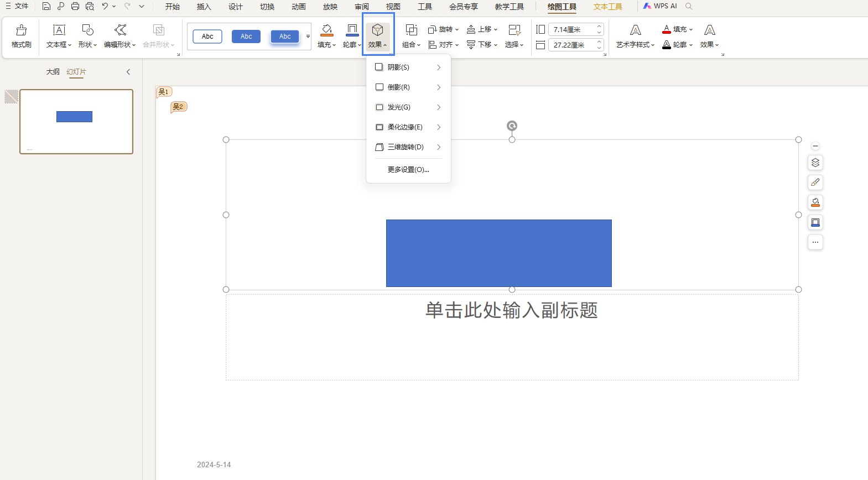Switch to the Insert (插入) tab

(204, 7)
